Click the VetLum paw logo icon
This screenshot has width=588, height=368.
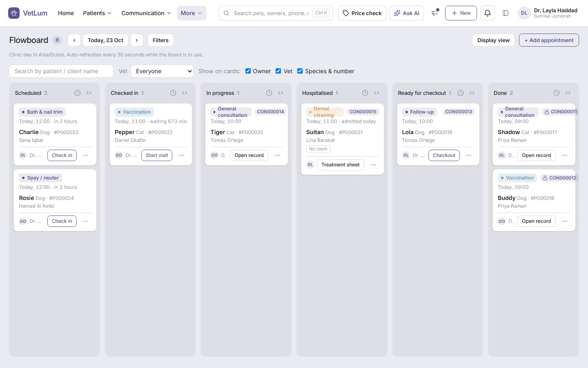pos(14,13)
